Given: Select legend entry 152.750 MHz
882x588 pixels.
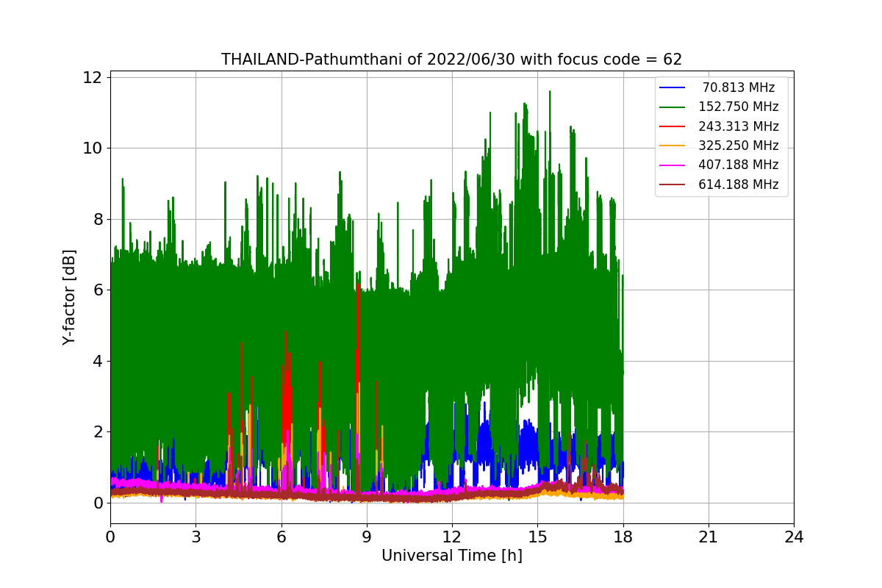Looking at the screenshot, I should pos(738,107).
